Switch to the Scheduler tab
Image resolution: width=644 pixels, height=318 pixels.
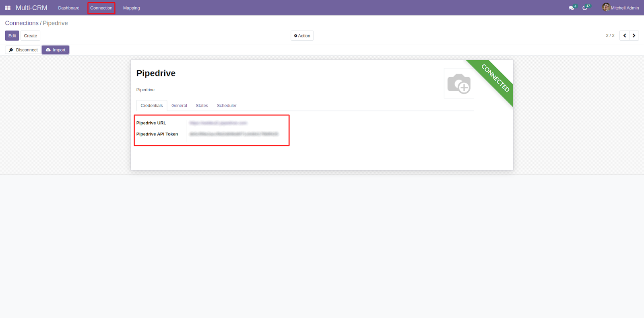click(227, 106)
